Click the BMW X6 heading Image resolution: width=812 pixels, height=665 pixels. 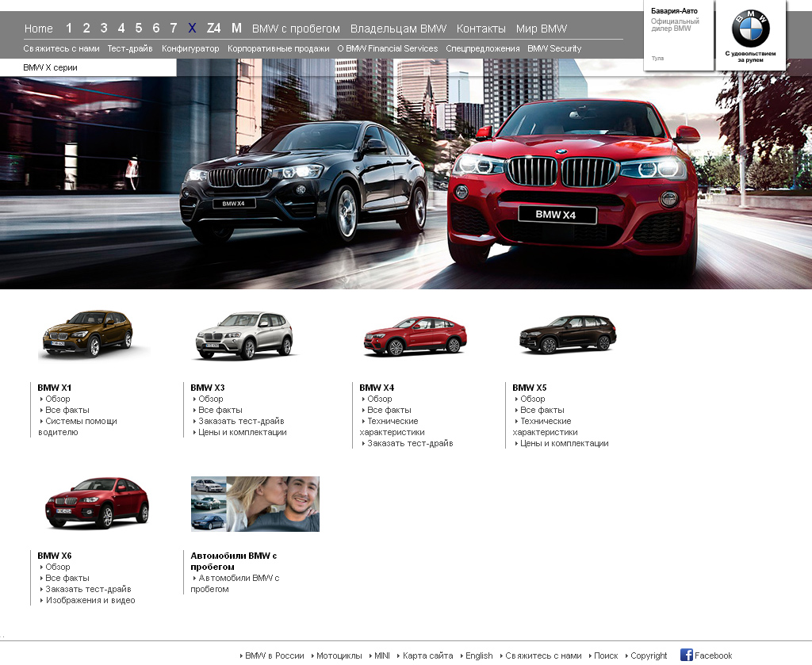click(55, 556)
